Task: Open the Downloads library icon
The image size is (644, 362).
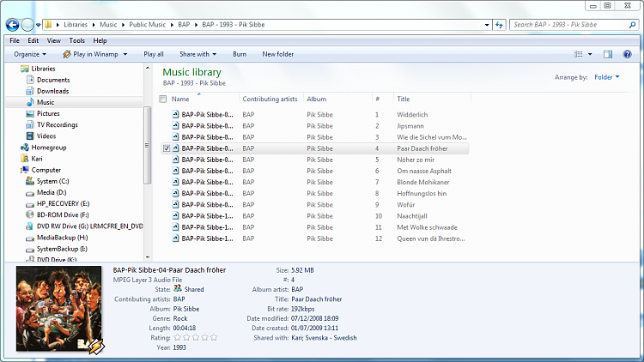Action: click(30, 91)
